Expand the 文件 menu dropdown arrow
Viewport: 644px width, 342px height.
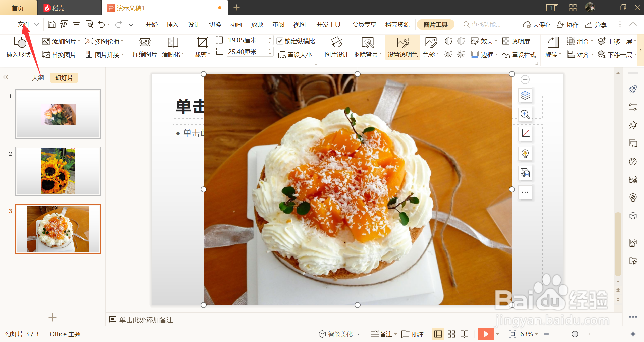[37, 24]
